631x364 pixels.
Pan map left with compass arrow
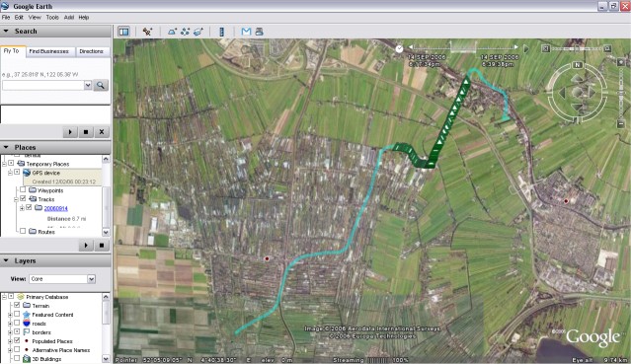tap(562, 93)
